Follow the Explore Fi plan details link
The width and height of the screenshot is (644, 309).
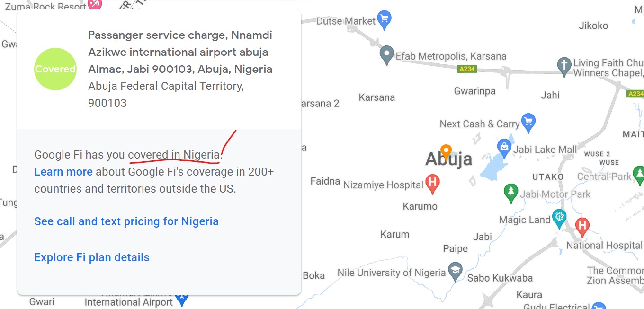click(92, 257)
